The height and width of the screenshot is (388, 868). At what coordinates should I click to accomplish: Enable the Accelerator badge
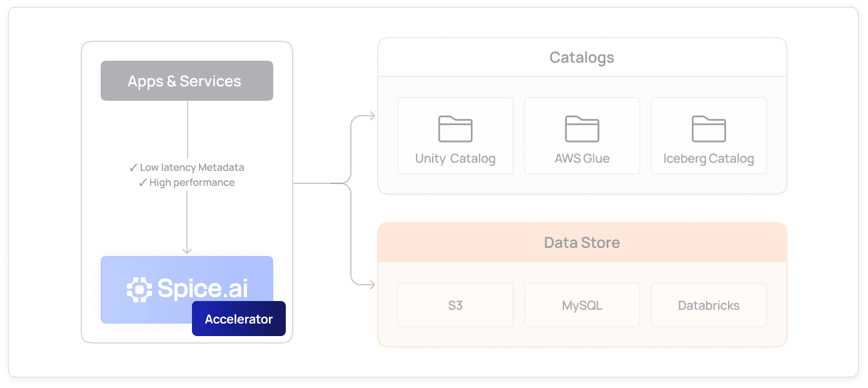point(238,319)
